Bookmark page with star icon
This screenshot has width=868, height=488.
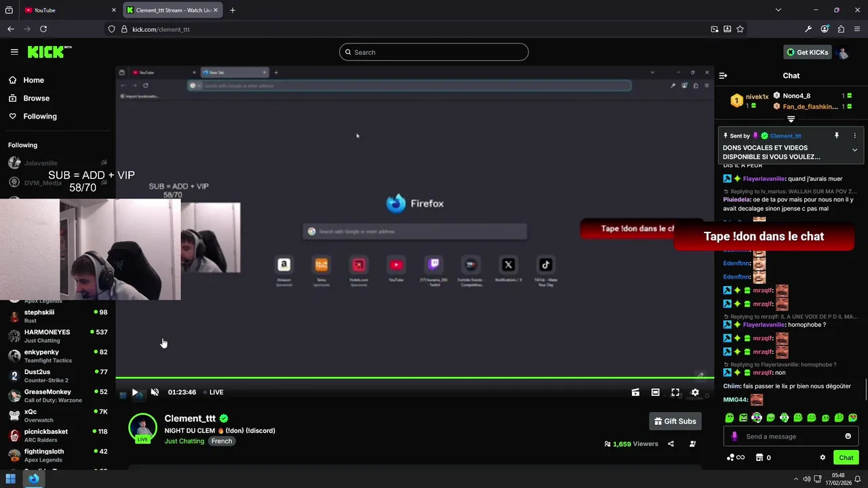click(x=740, y=29)
